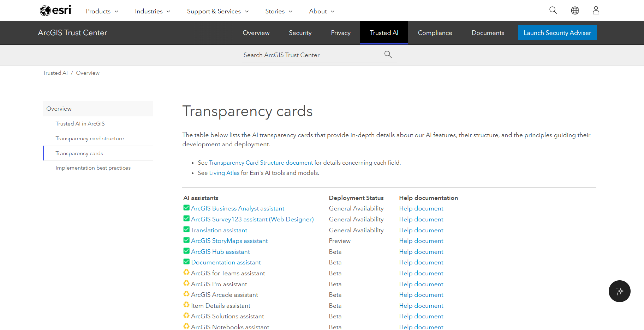
Task: Open Documentation assistant link
Action: point(226,262)
